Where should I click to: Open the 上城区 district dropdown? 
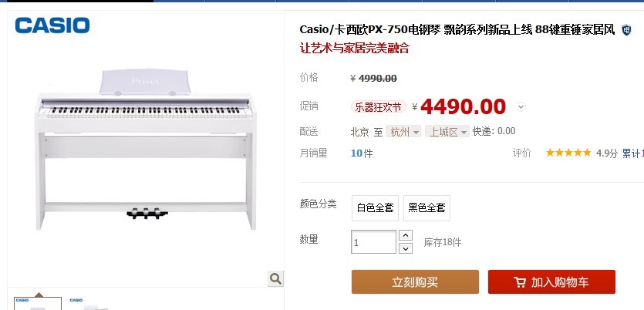(x=447, y=132)
